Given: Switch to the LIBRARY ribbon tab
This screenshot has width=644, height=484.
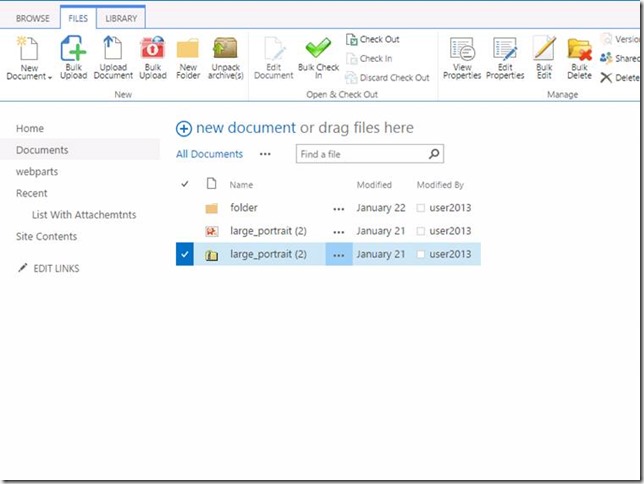Looking at the screenshot, I should [x=122, y=18].
